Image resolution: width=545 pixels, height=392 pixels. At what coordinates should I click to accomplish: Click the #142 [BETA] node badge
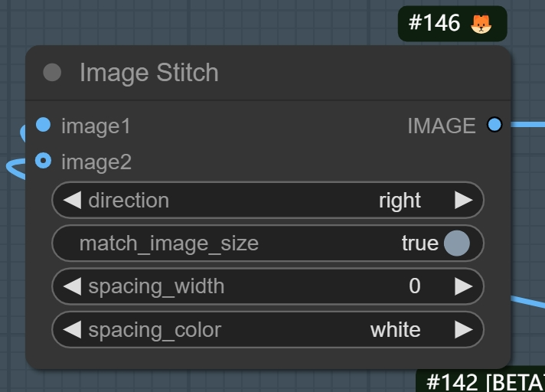(x=484, y=381)
